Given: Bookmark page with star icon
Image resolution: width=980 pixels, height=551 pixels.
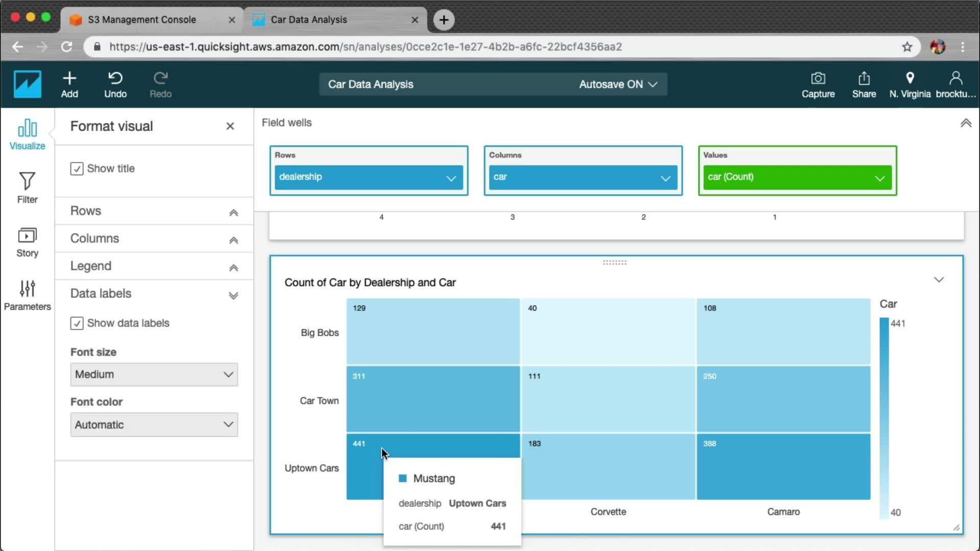Looking at the screenshot, I should [907, 47].
